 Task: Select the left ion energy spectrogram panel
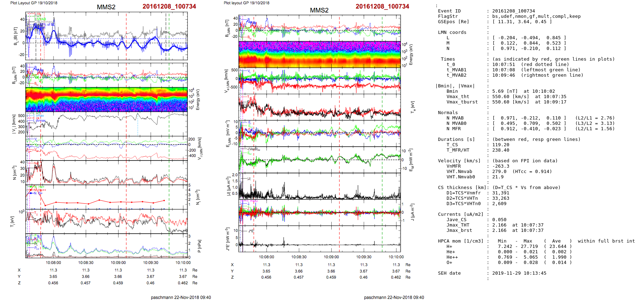point(106,100)
